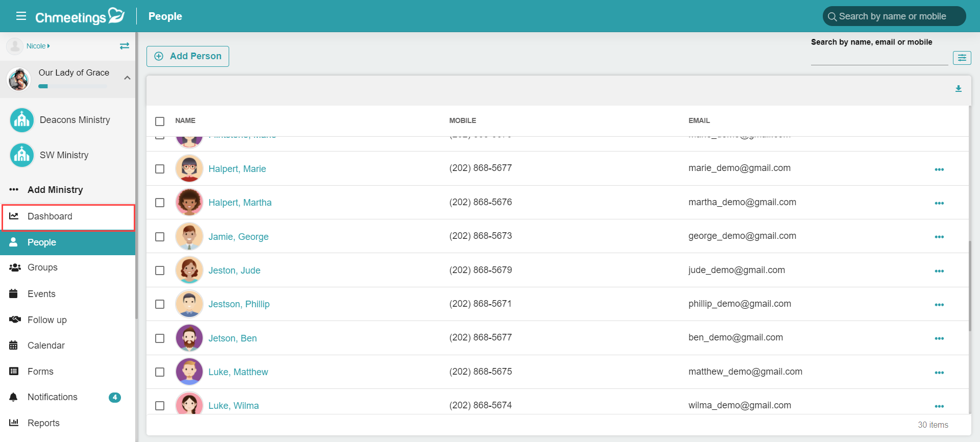Click the Add Ministry ellipsis icon
980x442 pixels.
[x=14, y=189]
